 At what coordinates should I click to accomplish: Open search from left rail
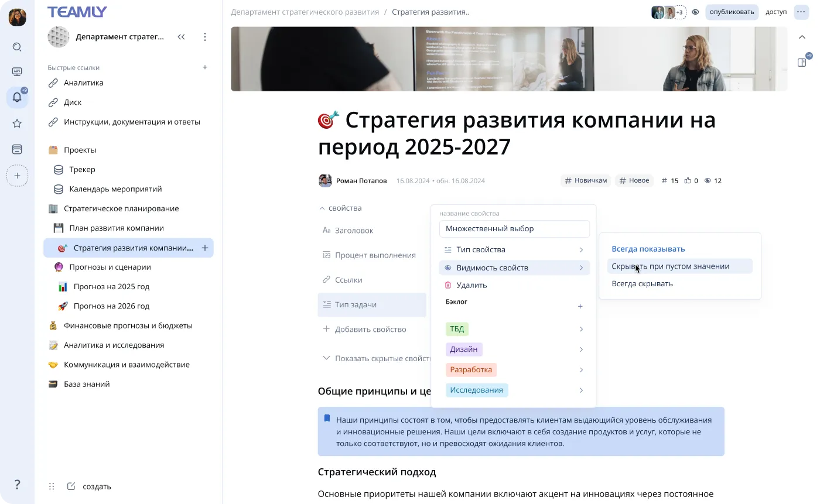(17, 47)
